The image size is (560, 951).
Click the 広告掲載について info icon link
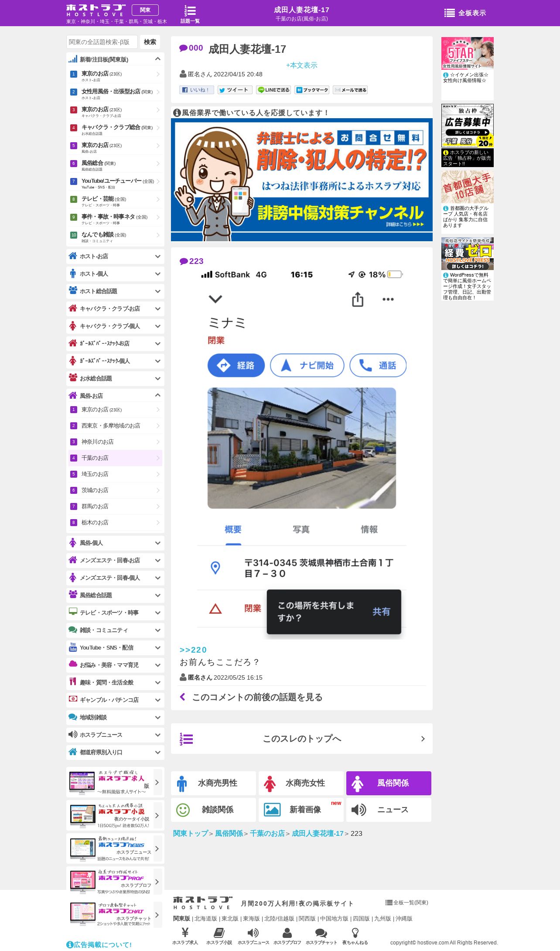(x=99, y=944)
